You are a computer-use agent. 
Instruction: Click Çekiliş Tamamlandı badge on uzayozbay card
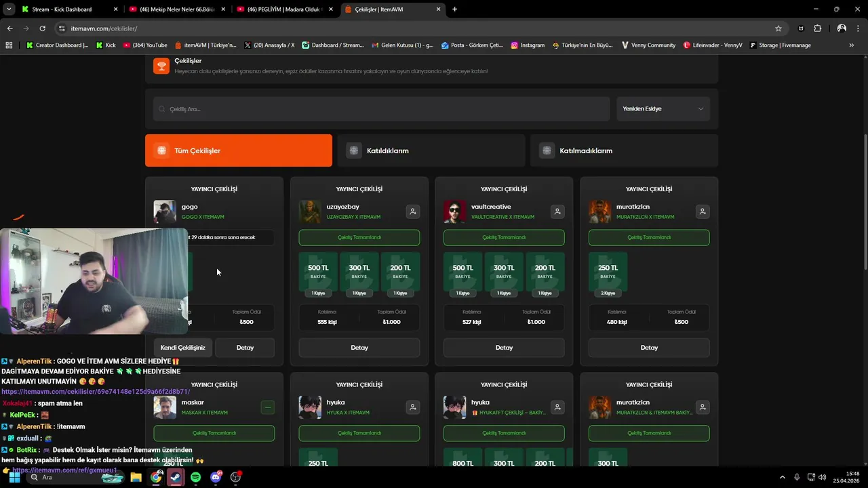tap(359, 237)
